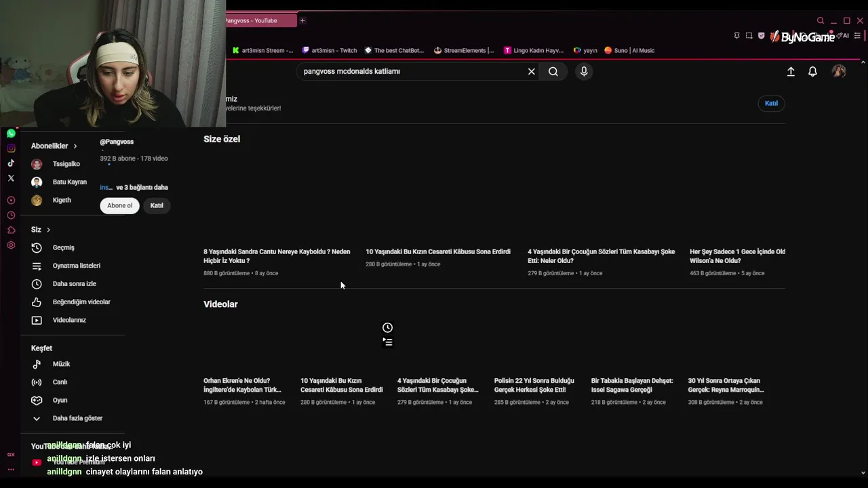
Task: Click Katıl next to Abone ol
Action: [157, 205]
